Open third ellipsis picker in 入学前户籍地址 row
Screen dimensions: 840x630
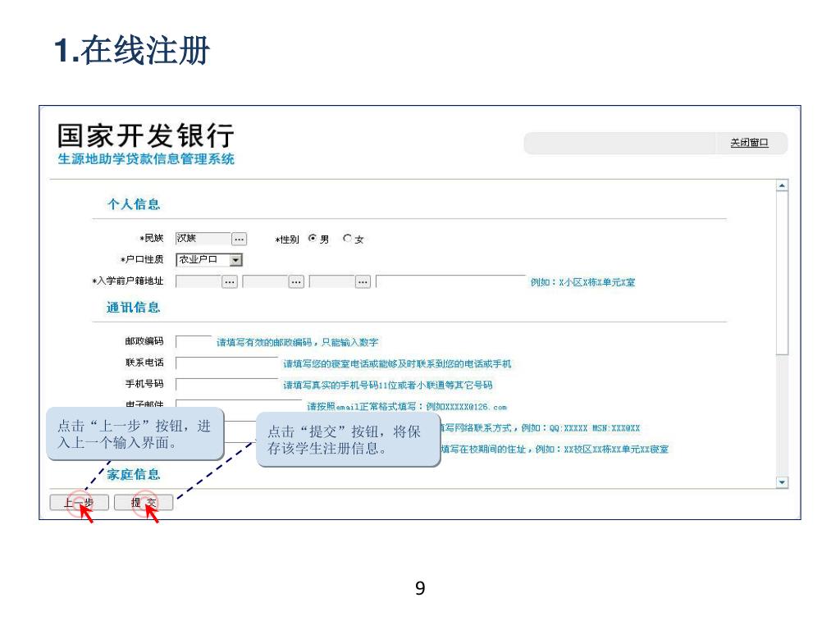point(363,282)
